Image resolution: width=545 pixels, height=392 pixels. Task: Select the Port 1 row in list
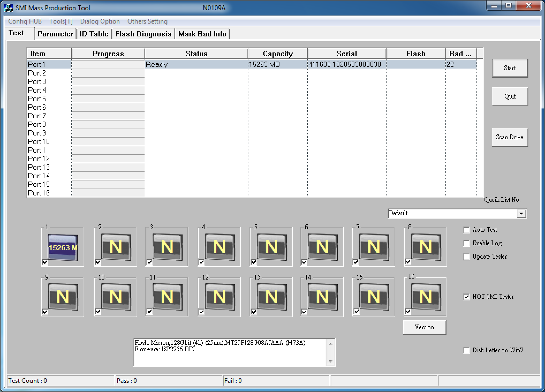point(252,64)
